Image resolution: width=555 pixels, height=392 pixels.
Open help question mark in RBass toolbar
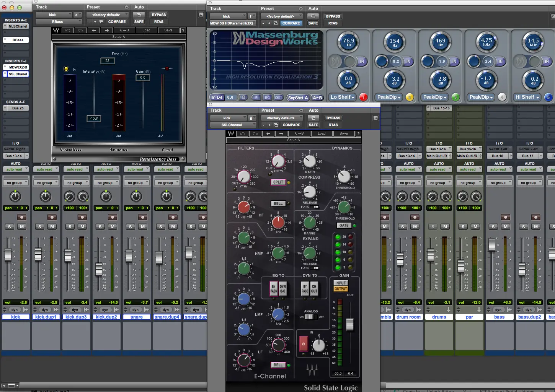coord(183,30)
